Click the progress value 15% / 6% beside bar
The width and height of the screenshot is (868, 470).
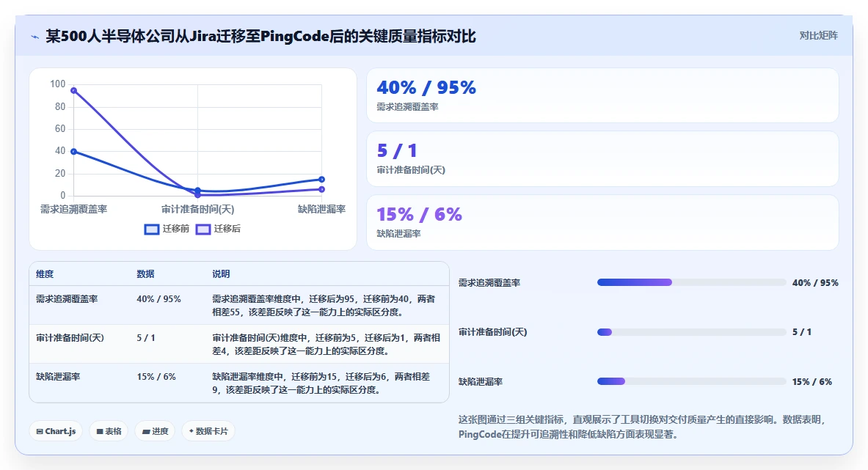tap(812, 381)
